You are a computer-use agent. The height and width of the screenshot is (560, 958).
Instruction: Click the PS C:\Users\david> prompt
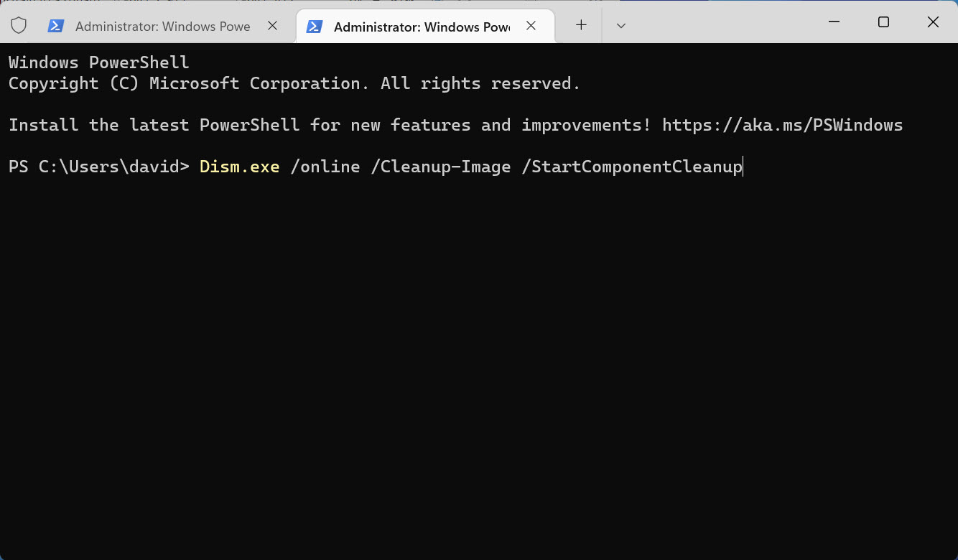(99, 167)
